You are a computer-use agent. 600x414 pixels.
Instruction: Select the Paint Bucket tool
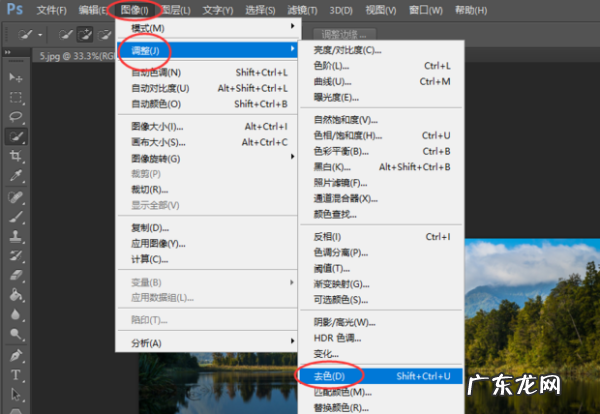[x=16, y=295]
